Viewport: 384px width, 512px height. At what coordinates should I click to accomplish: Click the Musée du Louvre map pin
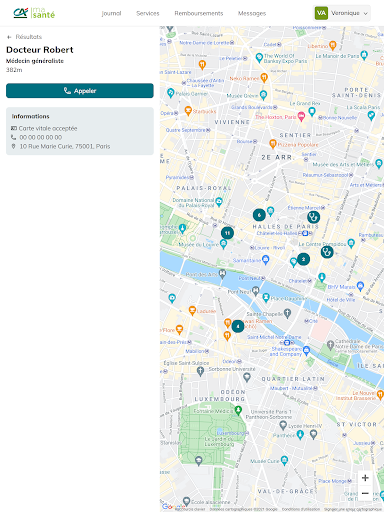[224, 243]
